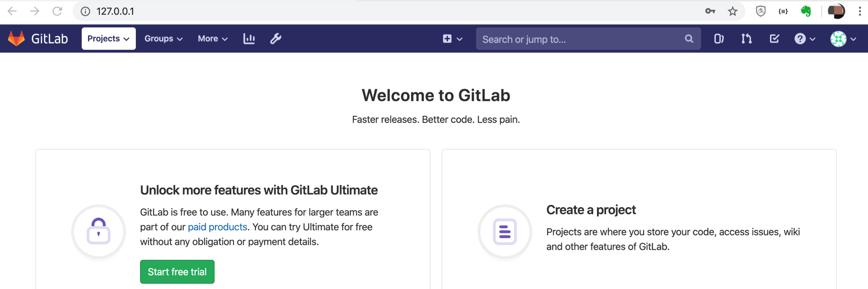This screenshot has width=868, height=289.
Task: Open Admin Area wrench icon
Action: [x=276, y=39]
